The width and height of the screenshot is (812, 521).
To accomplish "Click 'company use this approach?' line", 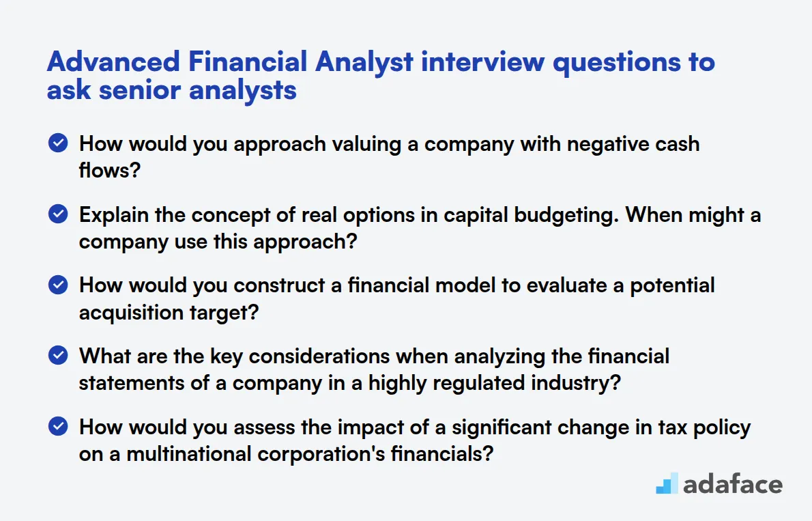I will point(218,242).
